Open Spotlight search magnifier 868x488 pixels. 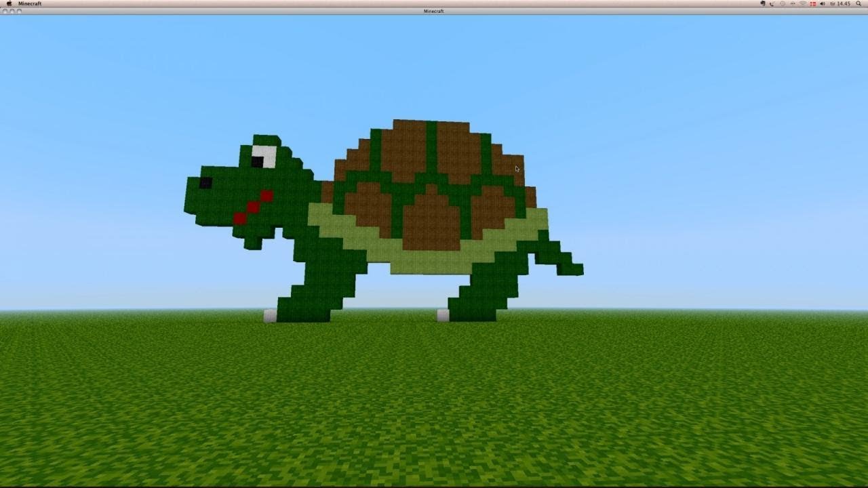859,3
